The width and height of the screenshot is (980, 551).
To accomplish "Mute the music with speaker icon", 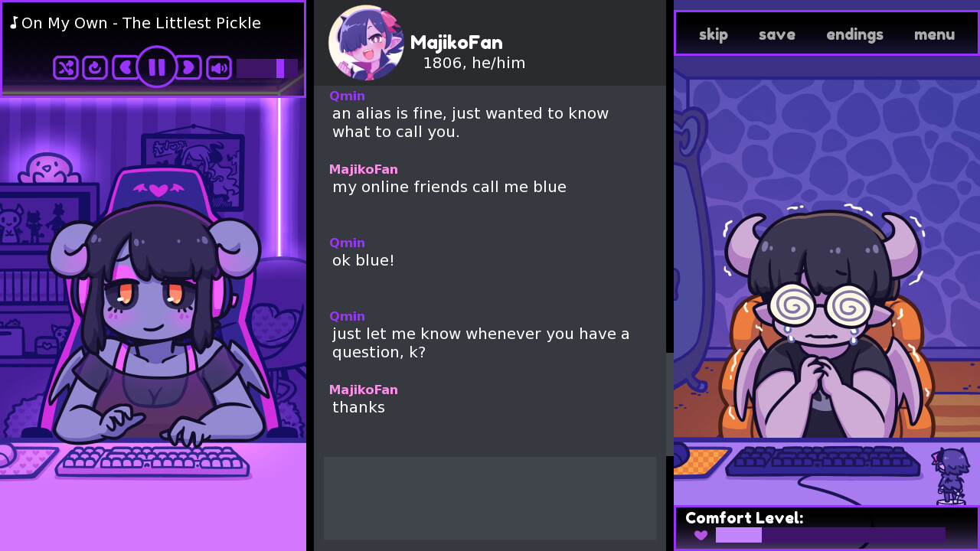I will pos(219,68).
